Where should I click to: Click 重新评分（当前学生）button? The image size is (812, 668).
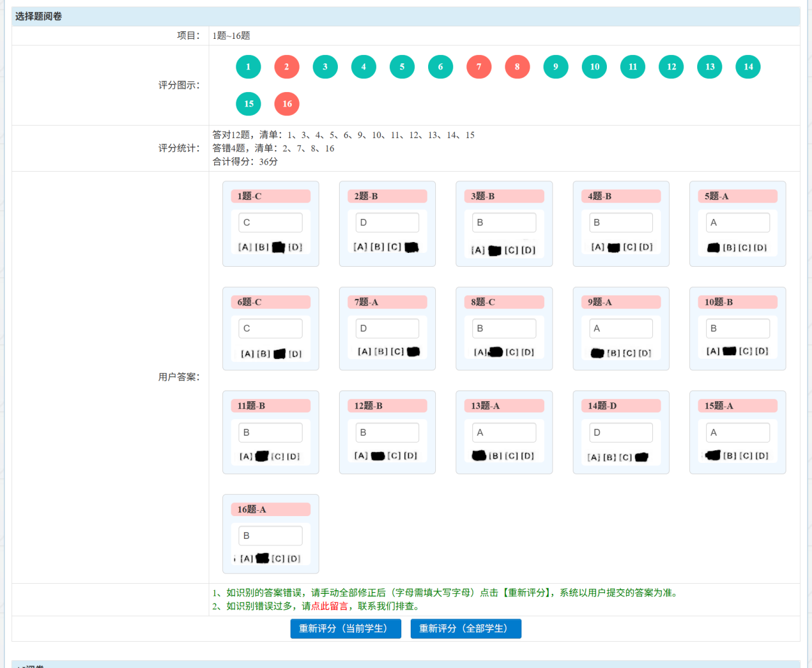coord(345,629)
